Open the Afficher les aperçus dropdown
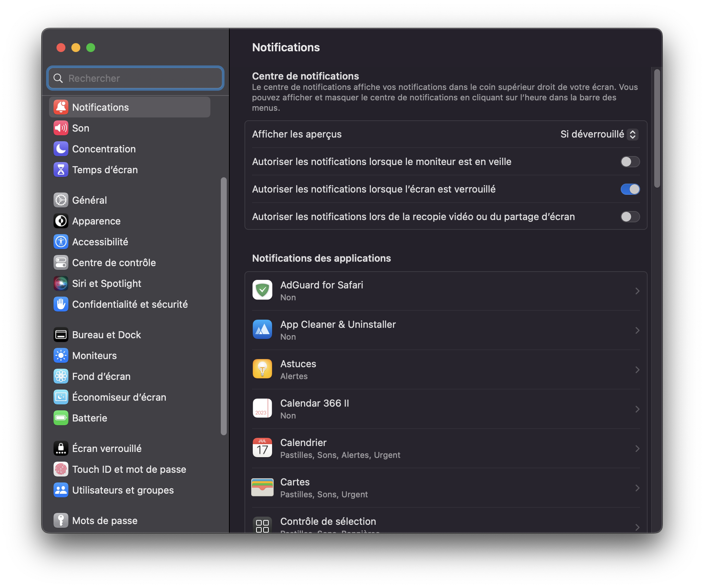The image size is (704, 588). pos(599,134)
